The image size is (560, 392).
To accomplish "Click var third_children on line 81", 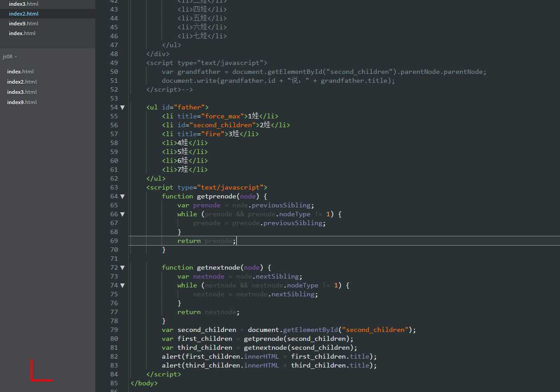I will (x=197, y=348).
